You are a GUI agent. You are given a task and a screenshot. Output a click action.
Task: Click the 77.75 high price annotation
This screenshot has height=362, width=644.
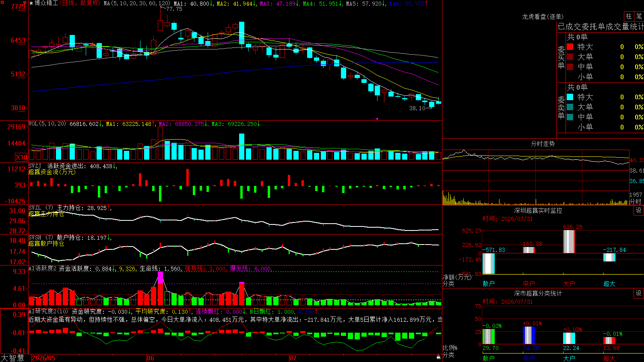coord(174,9)
